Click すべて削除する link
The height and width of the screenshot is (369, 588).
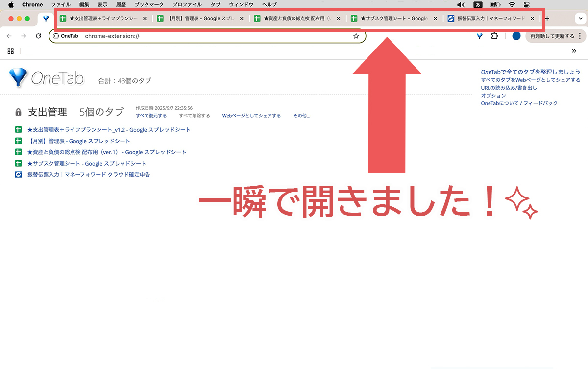point(195,116)
